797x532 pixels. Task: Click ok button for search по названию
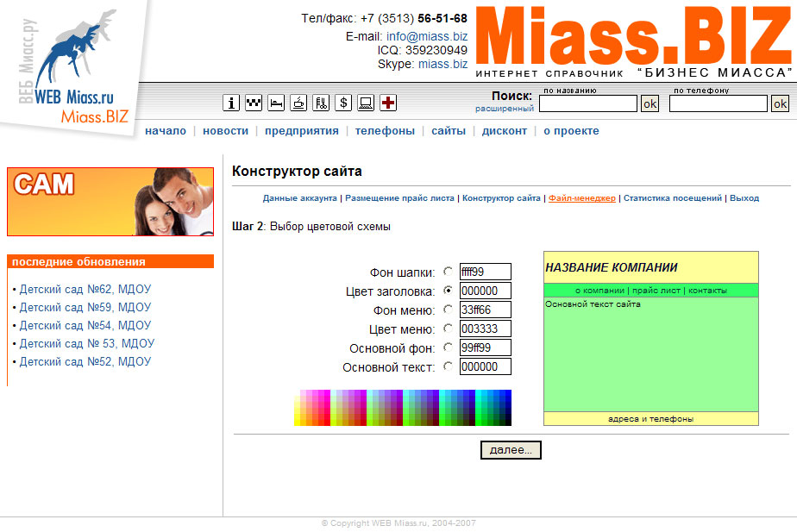[x=650, y=103]
